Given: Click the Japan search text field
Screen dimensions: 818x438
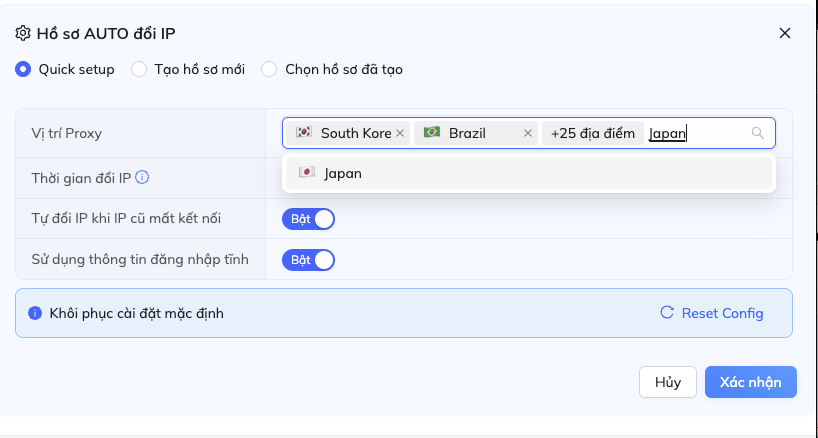Looking at the screenshot, I should pyautogui.click(x=690, y=133).
